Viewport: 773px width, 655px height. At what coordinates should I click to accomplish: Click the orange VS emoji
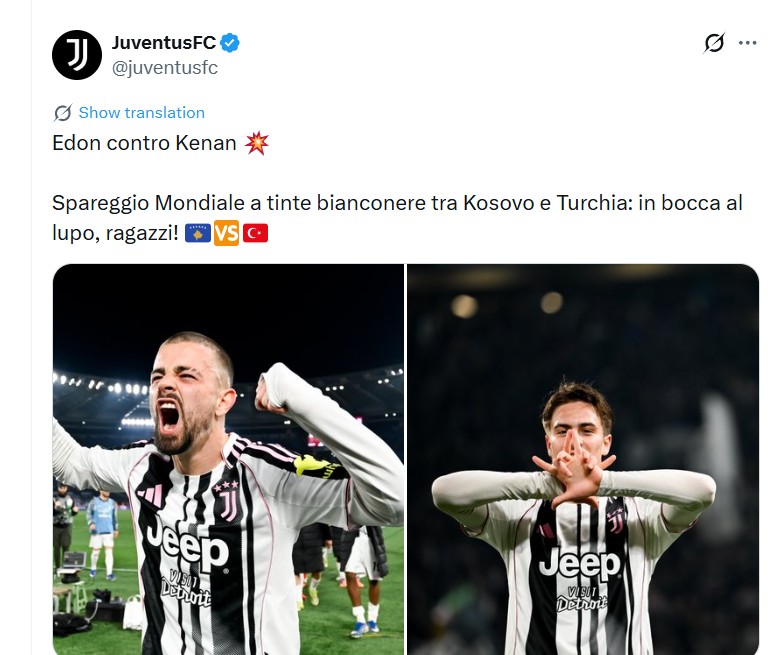226,234
